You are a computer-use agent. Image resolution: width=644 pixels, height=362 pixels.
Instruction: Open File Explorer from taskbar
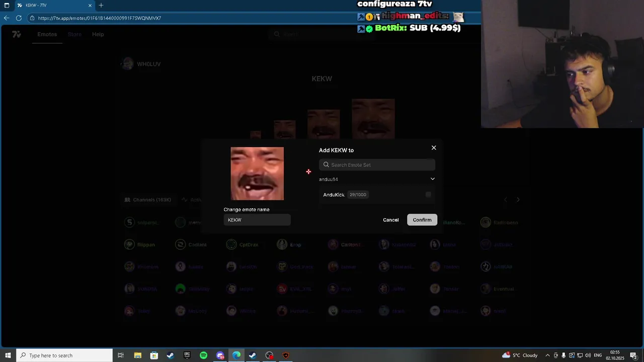click(x=137, y=355)
